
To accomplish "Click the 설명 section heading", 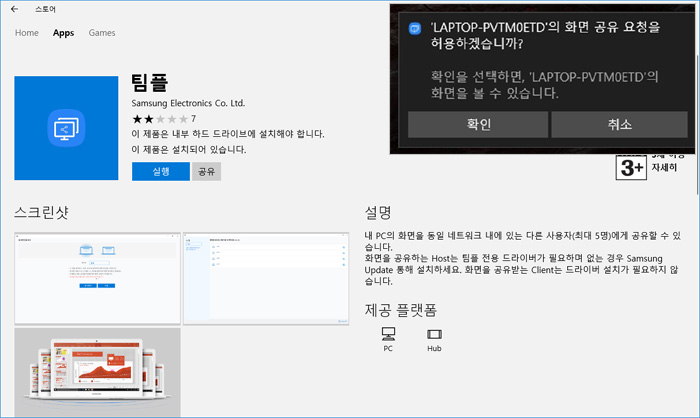I will (378, 213).
